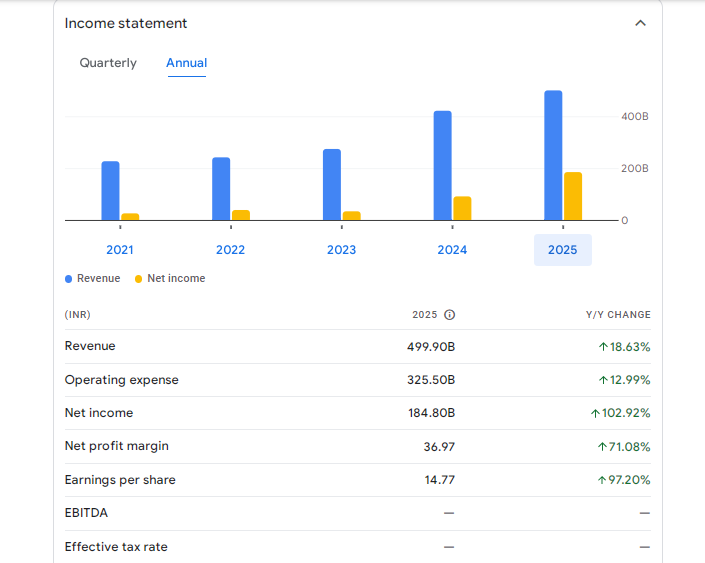Click the Net profit margin row label
This screenshot has width=705, height=563.
(117, 446)
